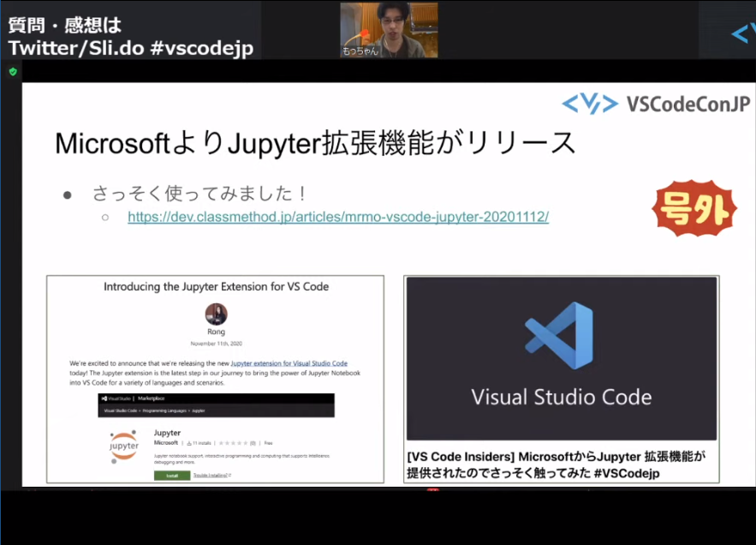Click the Microsoft publisher name under Jupyter

(166, 443)
